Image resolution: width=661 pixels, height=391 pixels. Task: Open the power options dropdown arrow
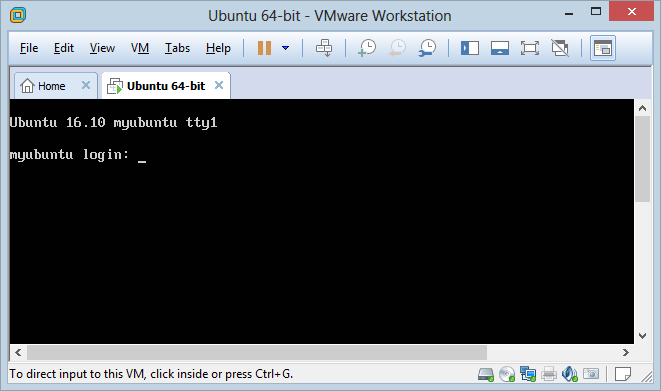(x=285, y=48)
